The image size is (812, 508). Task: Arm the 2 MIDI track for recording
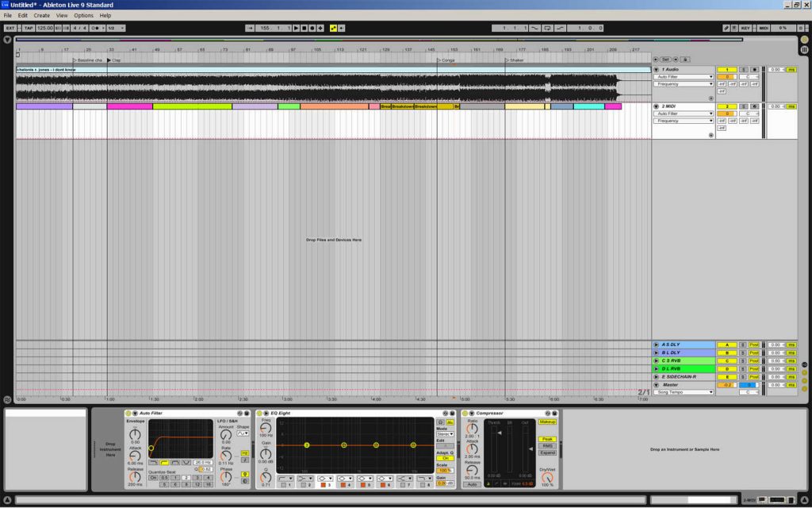click(x=754, y=106)
